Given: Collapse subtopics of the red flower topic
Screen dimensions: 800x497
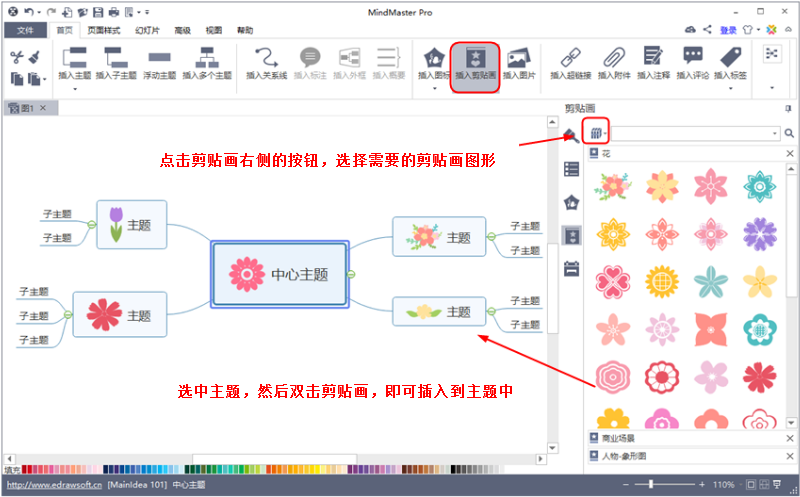Looking at the screenshot, I should [67, 315].
